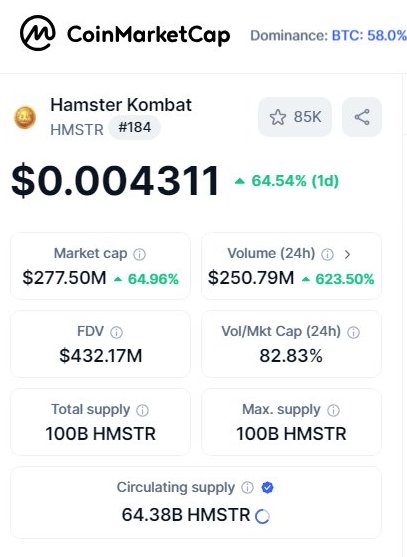The height and width of the screenshot is (557, 407).
Task: Click the Vol/Mkt Cap (24h) info icon
Action: click(353, 332)
